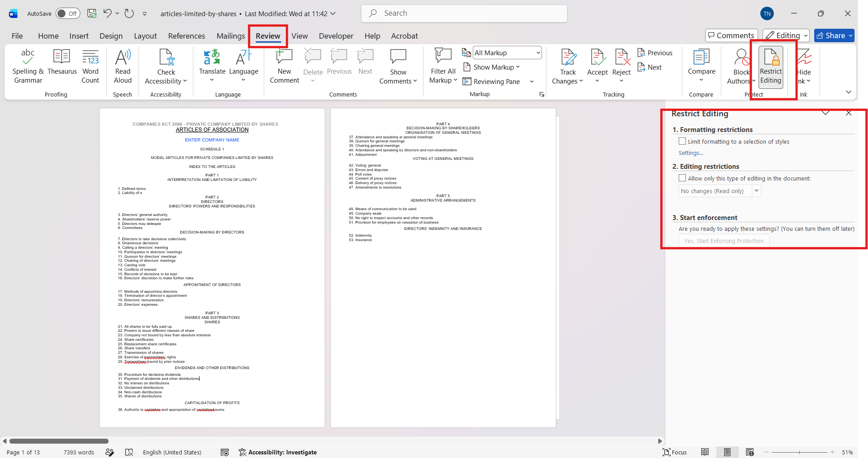
Task: Switch to Web Layout view
Action: tap(750, 452)
